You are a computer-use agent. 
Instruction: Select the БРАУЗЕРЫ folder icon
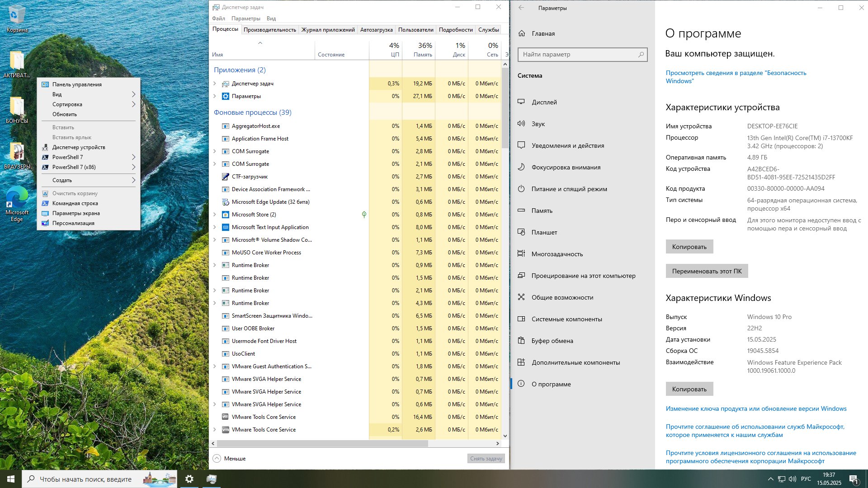click(17, 155)
